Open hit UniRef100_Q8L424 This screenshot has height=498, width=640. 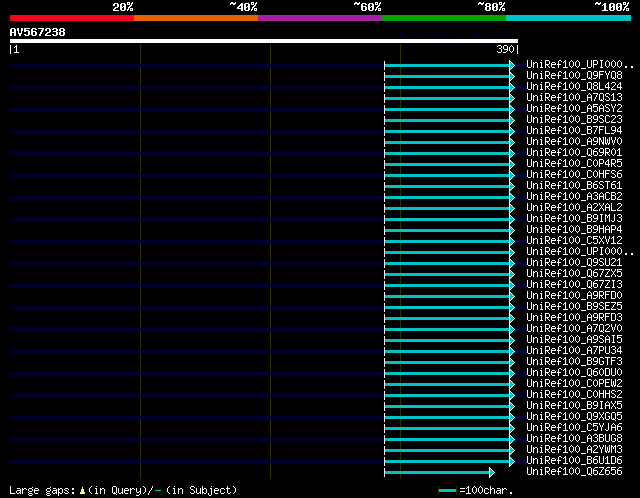574,87
